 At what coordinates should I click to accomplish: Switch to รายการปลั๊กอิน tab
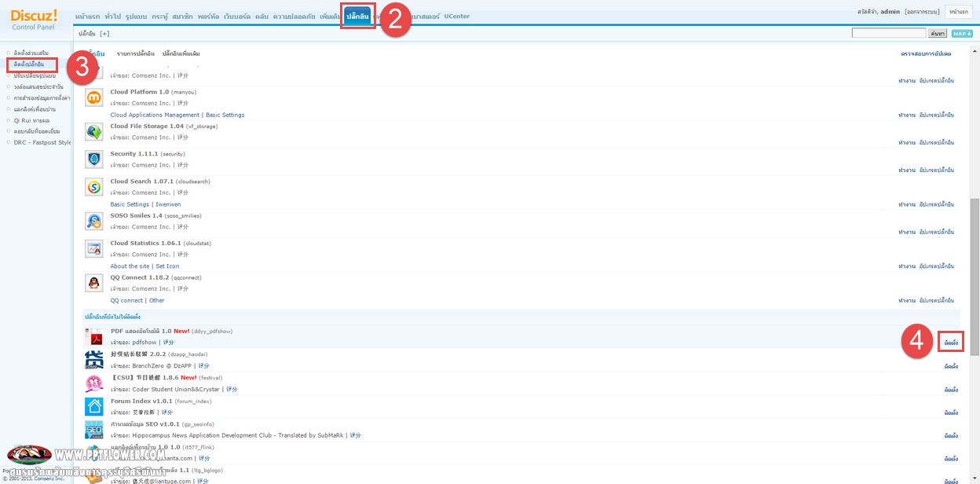click(x=136, y=53)
